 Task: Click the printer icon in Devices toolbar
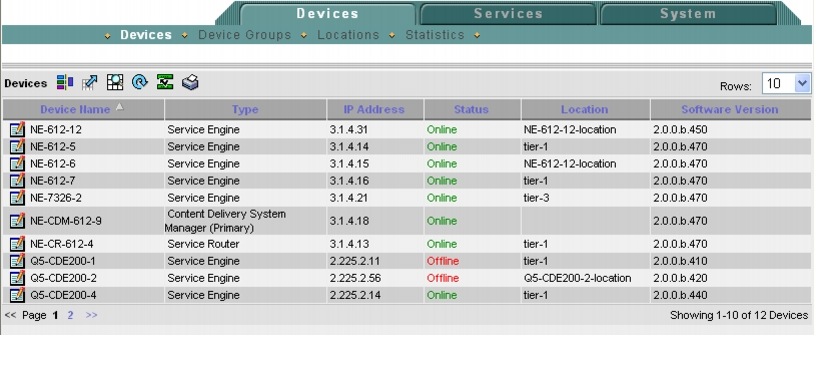click(190, 82)
